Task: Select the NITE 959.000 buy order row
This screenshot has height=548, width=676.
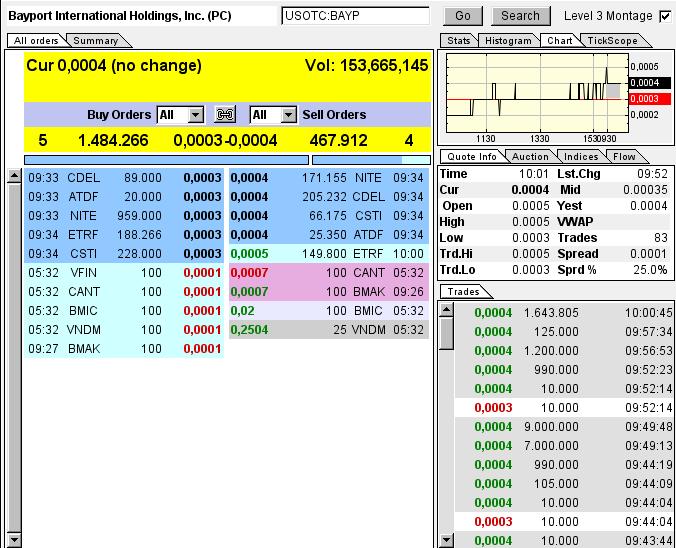Action: pos(124,216)
